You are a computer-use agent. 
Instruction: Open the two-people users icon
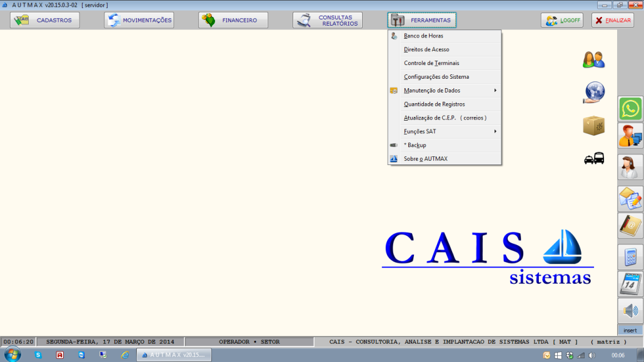tap(593, 59)
